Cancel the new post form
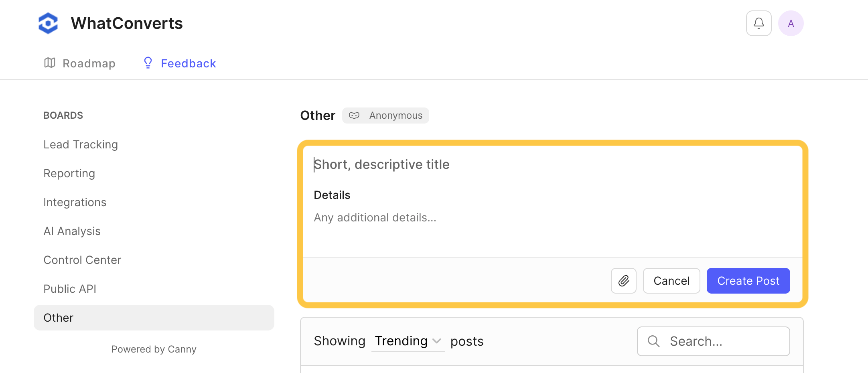 tap(671, 281)
